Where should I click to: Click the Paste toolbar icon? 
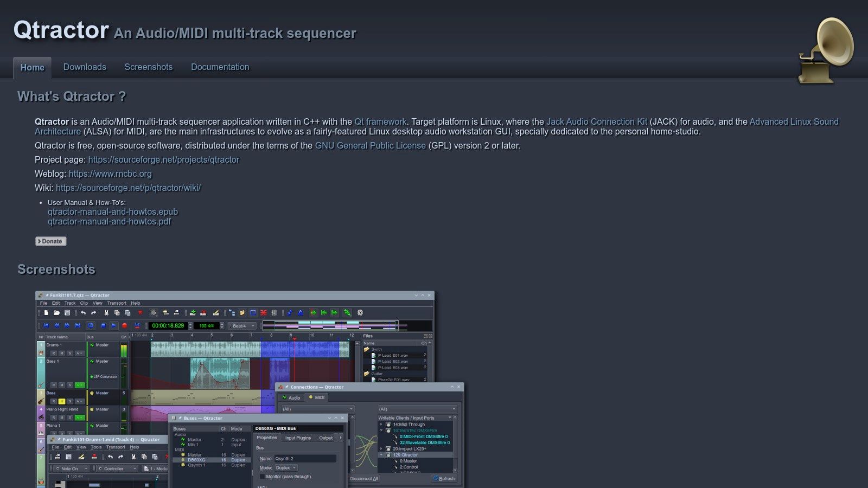coord(127,314)
